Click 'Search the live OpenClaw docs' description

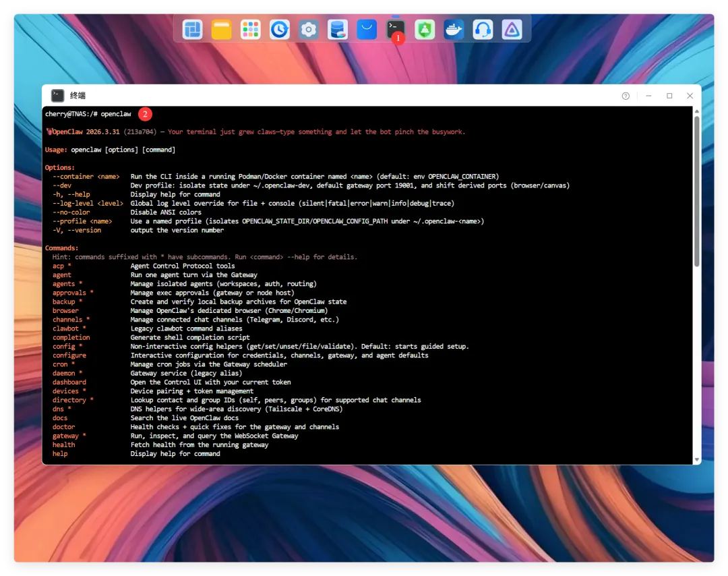click(184, 418)
